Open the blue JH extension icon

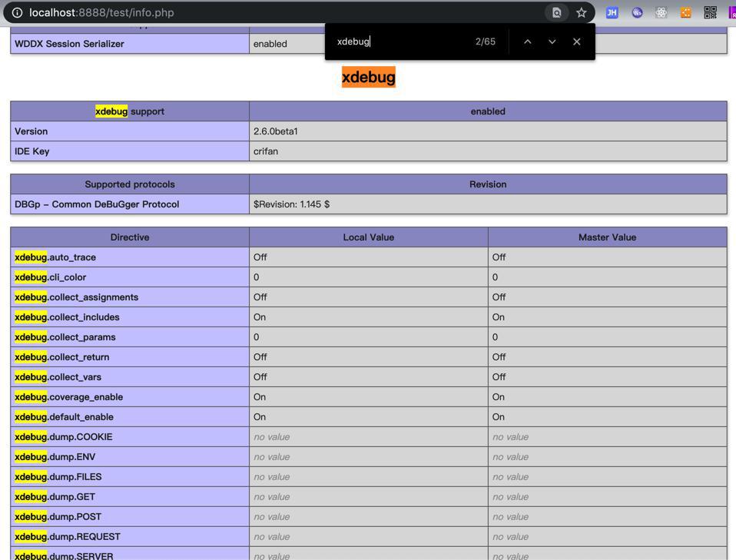coord(612,12)
